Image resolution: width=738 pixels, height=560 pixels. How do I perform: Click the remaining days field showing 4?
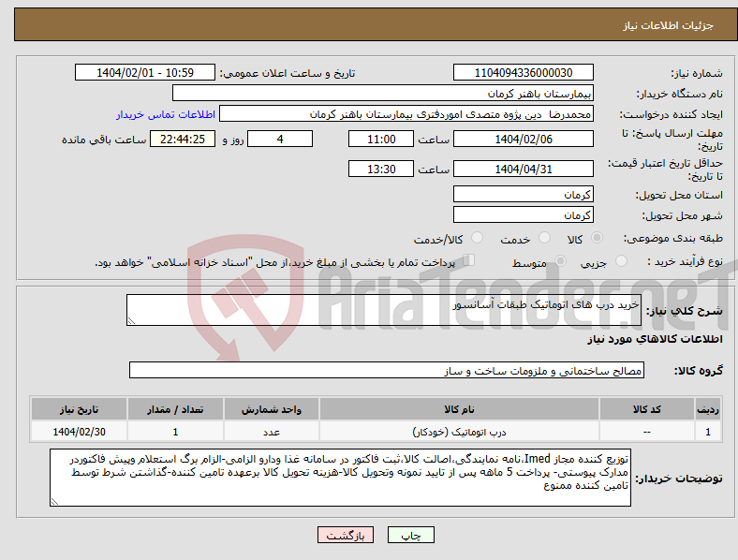click(x=280, y=139)
